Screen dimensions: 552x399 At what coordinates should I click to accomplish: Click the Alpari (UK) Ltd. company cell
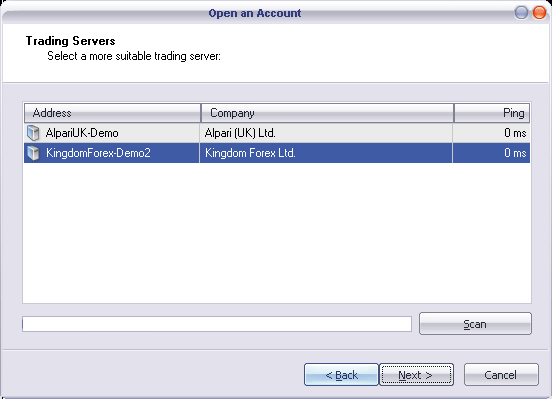(326, 133)
